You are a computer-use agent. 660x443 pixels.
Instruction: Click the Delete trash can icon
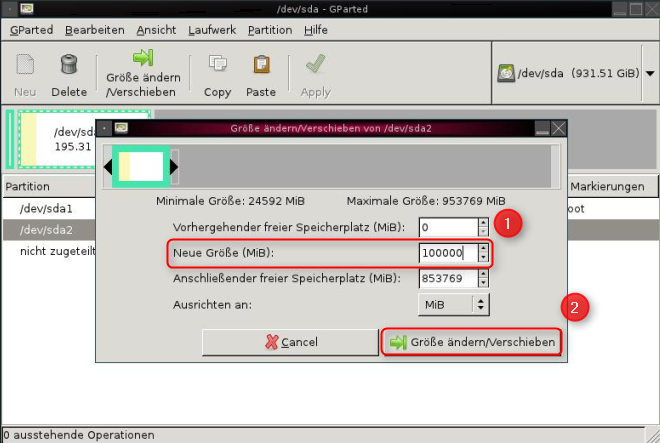point(69,64)
